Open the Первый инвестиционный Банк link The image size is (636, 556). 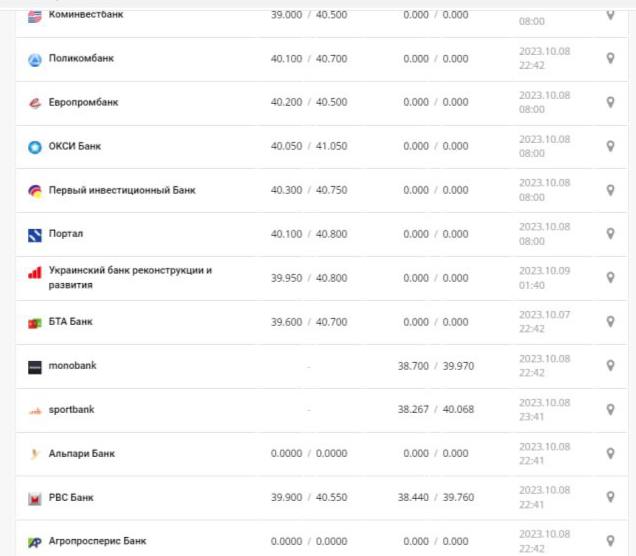pos(122,190)
